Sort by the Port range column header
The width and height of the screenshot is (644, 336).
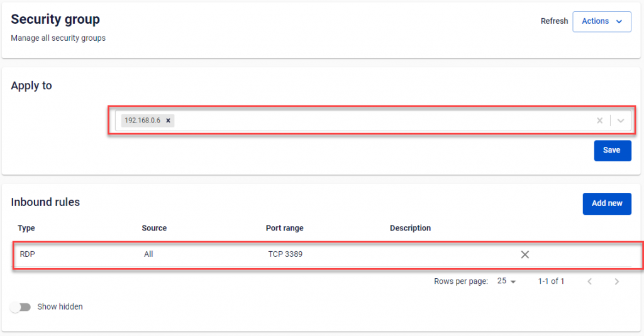point(284,228)
